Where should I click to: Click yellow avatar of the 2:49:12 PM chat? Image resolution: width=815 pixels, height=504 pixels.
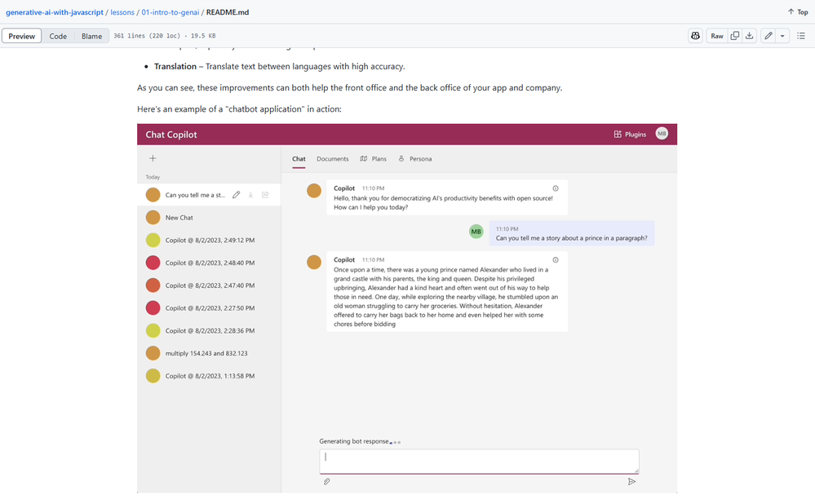(153, 240)
